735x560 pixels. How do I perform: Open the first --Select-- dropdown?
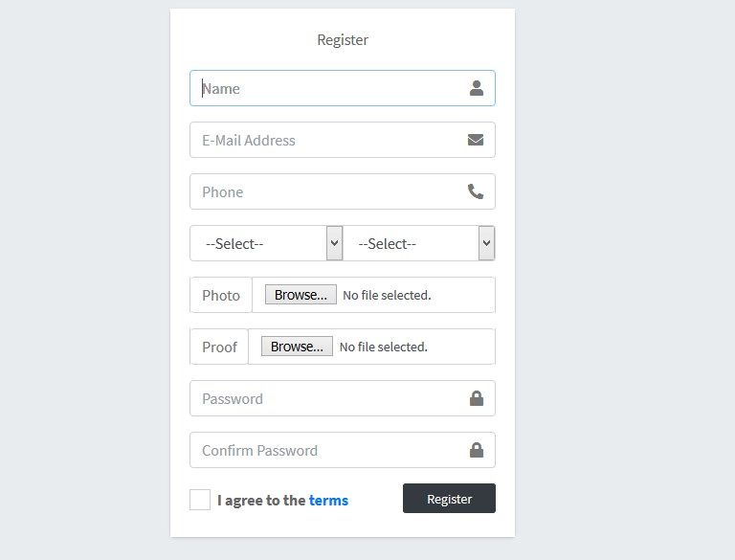(x=266, y=243)
